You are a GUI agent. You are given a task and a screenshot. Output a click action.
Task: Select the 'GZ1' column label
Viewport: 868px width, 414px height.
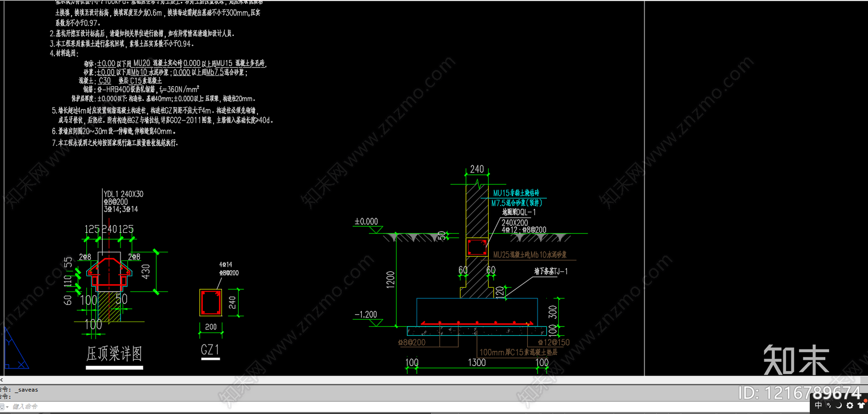[x=210, y=350]
